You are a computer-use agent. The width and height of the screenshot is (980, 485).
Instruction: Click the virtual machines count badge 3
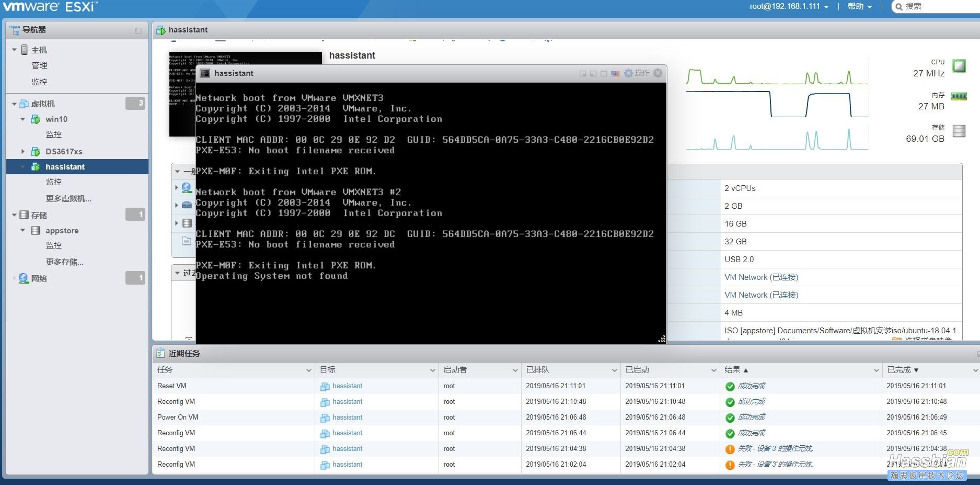(x=135, y=104)
